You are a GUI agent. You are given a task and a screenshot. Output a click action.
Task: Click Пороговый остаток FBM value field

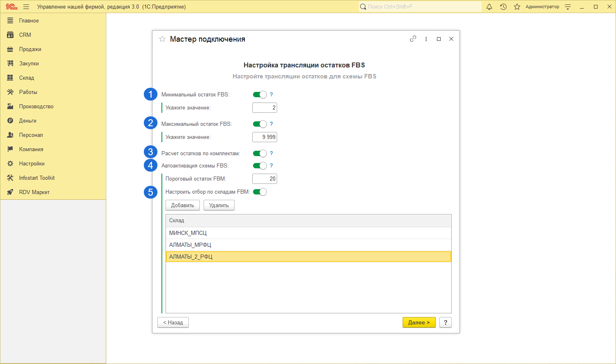click(x=264, y=179)
